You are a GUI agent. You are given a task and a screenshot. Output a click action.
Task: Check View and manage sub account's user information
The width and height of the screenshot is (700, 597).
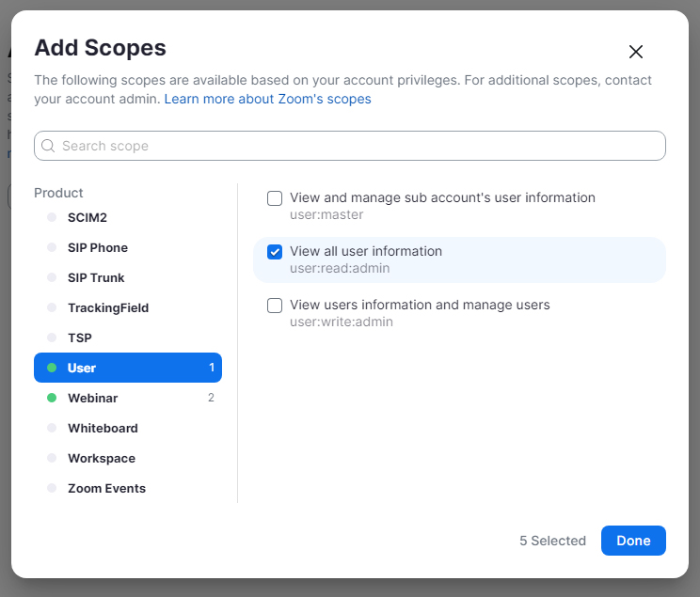point(275,198)
